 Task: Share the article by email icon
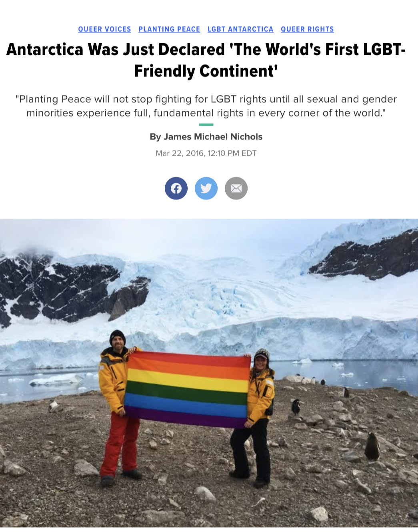click(x=236, y=188)
